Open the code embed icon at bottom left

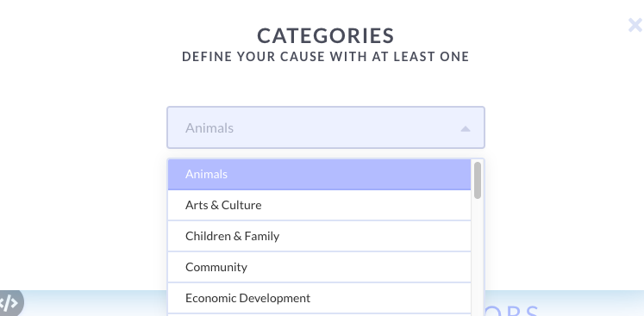point(9,303)
